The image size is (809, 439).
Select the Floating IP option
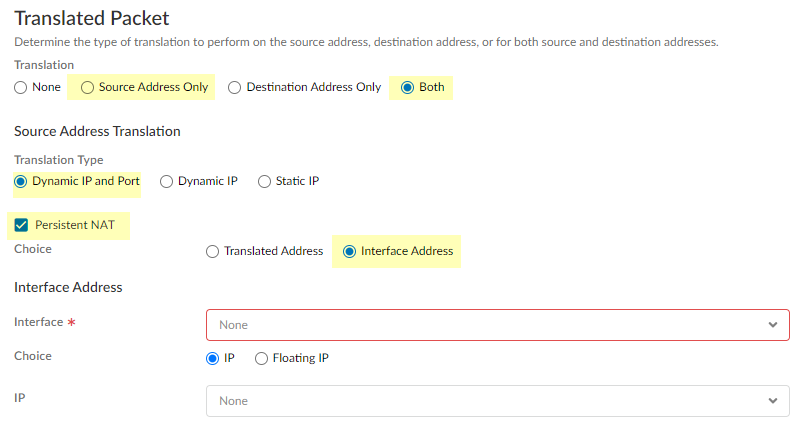(x=262, y=358)
